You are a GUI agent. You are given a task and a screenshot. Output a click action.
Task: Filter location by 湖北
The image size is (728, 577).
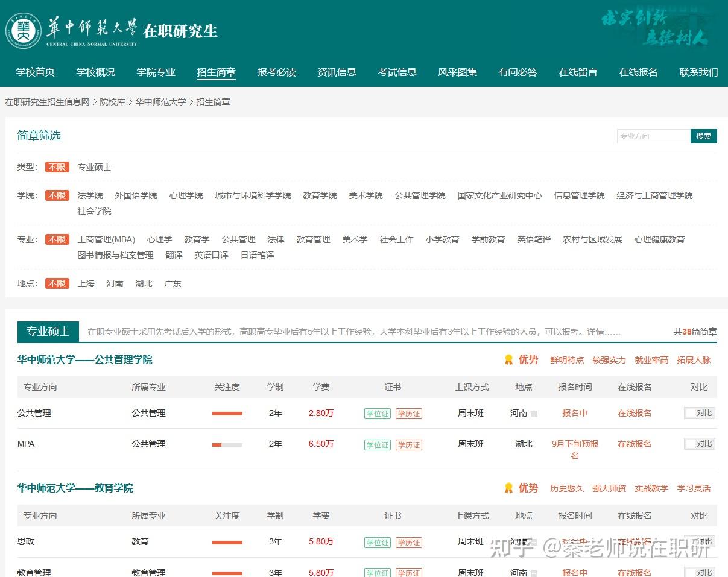tap(144, 283)
